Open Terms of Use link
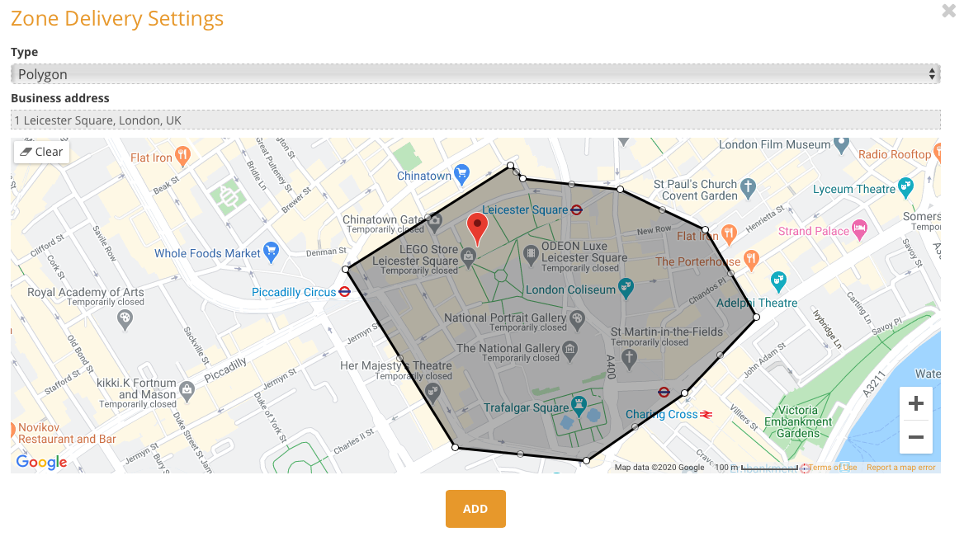The height and width of the screenshot is (560, 964). point(833,468)
